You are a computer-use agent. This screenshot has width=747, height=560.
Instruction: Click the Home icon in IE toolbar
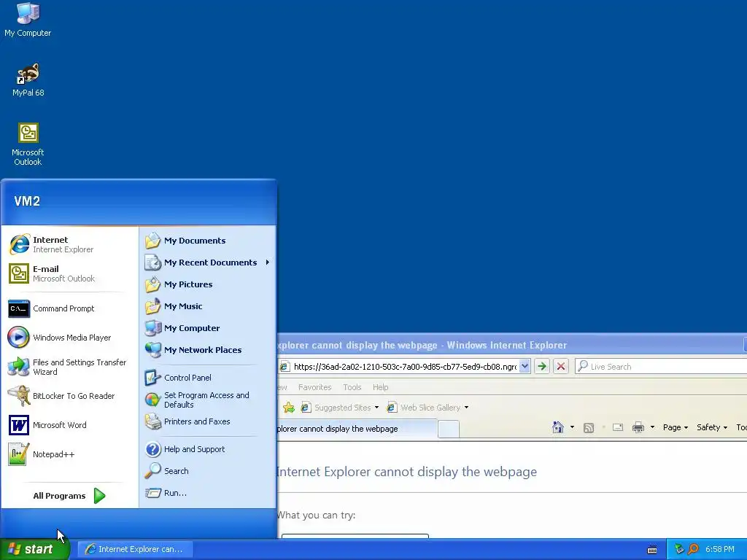(x=558, y=427)
